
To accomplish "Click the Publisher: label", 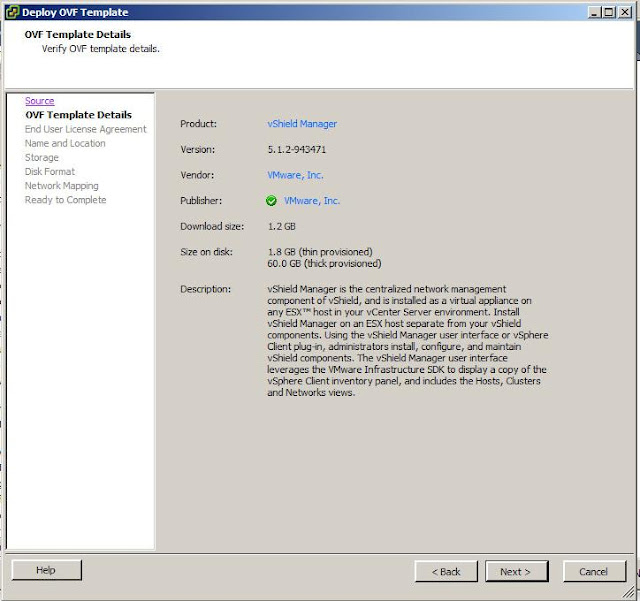I will (201, 201).
